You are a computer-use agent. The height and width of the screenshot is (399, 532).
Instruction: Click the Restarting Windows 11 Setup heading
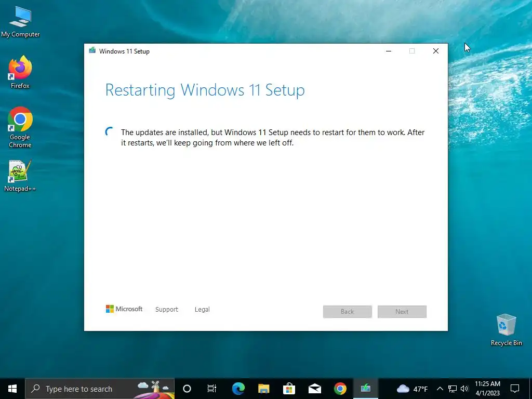205,90
